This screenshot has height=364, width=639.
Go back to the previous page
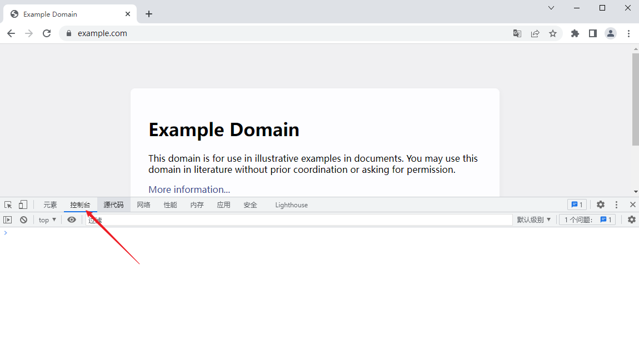pos(11,33)
